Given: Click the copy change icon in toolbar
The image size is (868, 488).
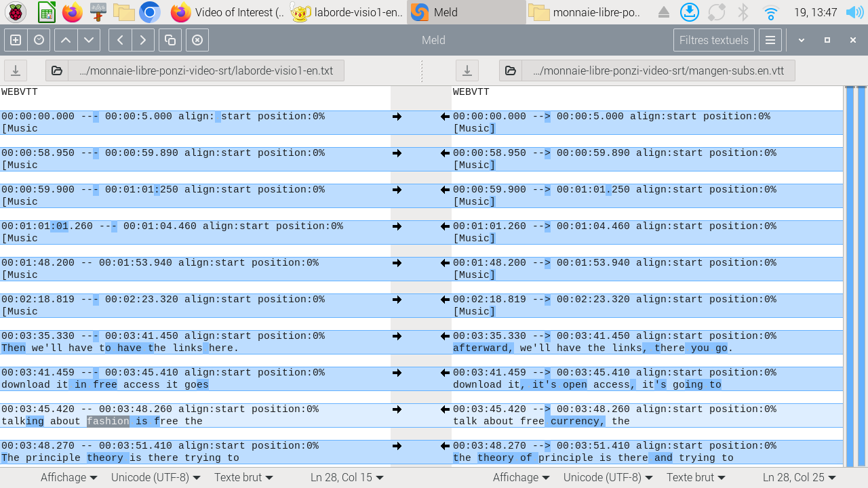Looking at the screenshot, I should 170,40.
